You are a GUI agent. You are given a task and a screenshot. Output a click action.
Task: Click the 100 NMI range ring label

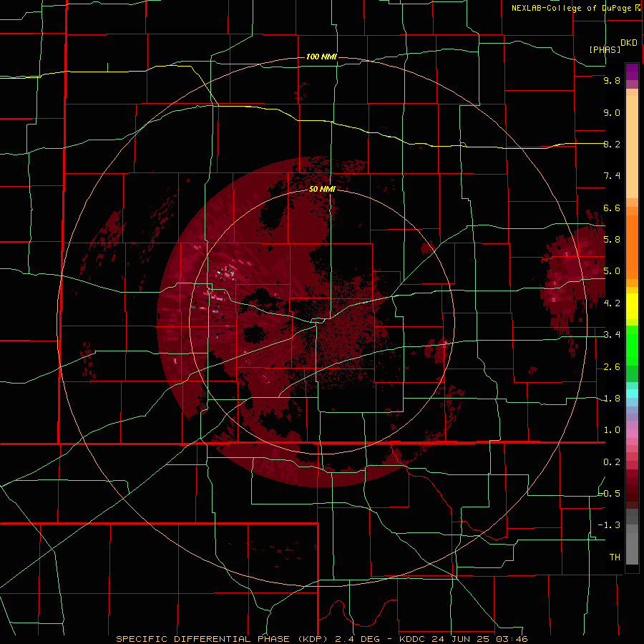tap(321, 57)
